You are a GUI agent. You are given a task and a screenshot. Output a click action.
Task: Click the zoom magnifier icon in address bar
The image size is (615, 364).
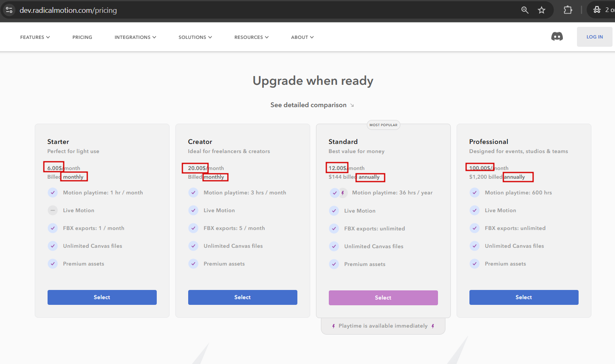[525, 10]
